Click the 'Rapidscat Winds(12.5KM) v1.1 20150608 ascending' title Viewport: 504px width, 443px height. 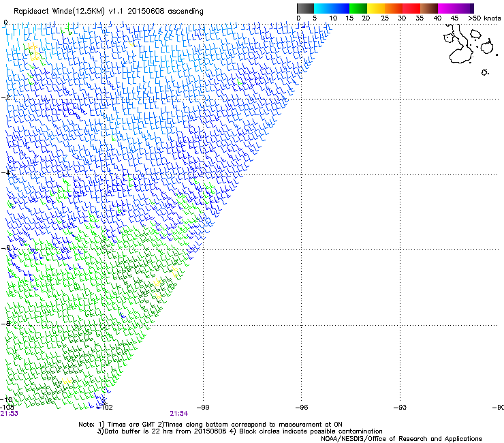click(108, 11)
